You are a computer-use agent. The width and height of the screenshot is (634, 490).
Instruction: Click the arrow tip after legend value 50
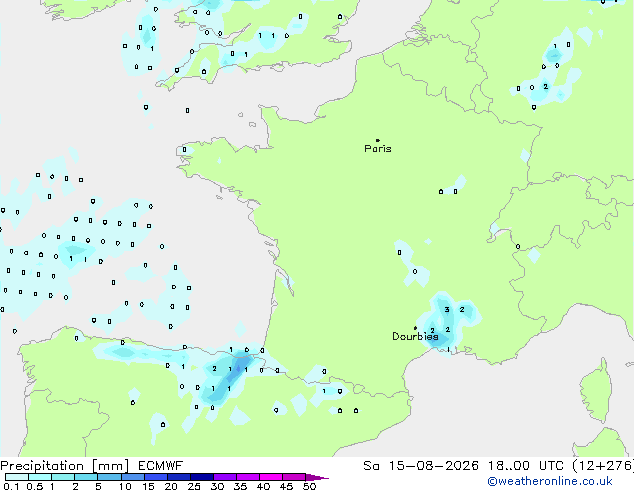coord(317,477)
